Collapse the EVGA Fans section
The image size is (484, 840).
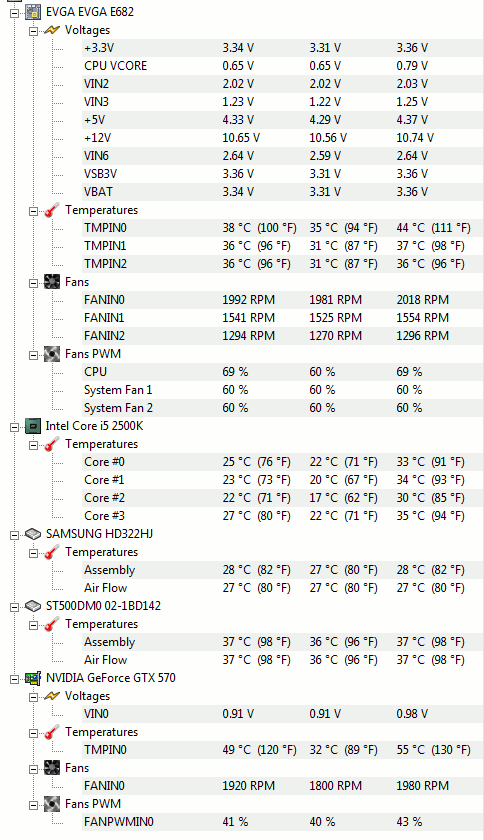pyautogui.click(x=33, y=283)
